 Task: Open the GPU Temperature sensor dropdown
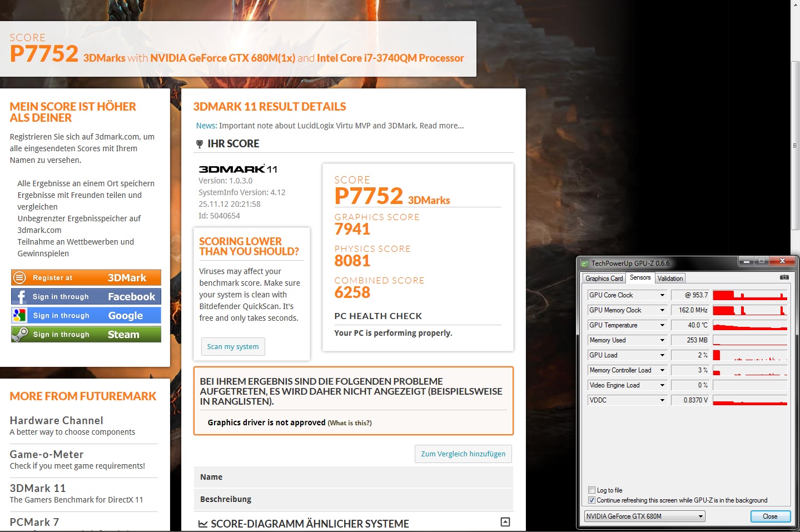tap(662, 325)
